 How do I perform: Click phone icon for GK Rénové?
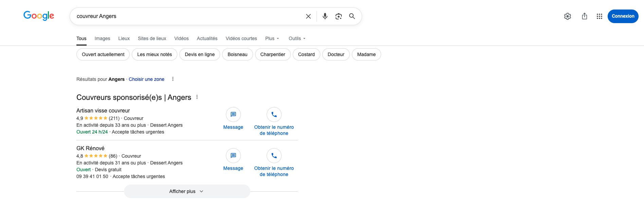coord(274,156)
